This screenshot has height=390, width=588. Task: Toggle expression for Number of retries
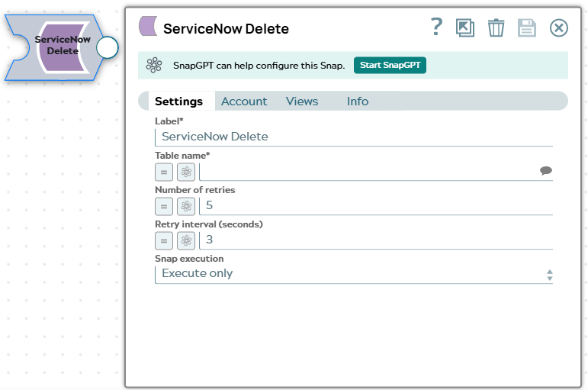click(164, 207)
